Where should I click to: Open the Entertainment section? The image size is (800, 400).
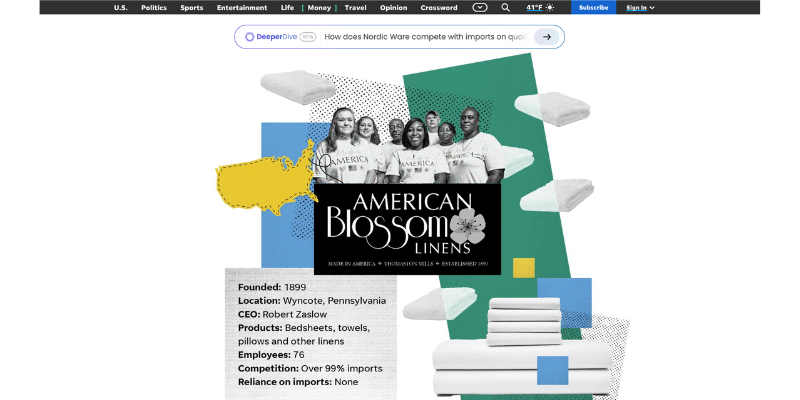(242, 7)
